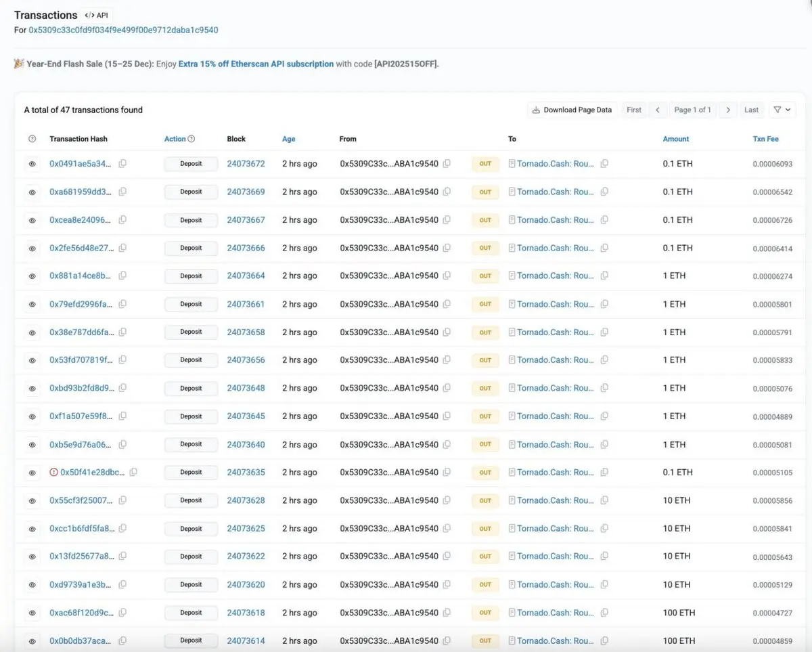Viewport: 812px width, 652px height.
Task: Copy From address in block 24073628 row
Action: point(447,500)
